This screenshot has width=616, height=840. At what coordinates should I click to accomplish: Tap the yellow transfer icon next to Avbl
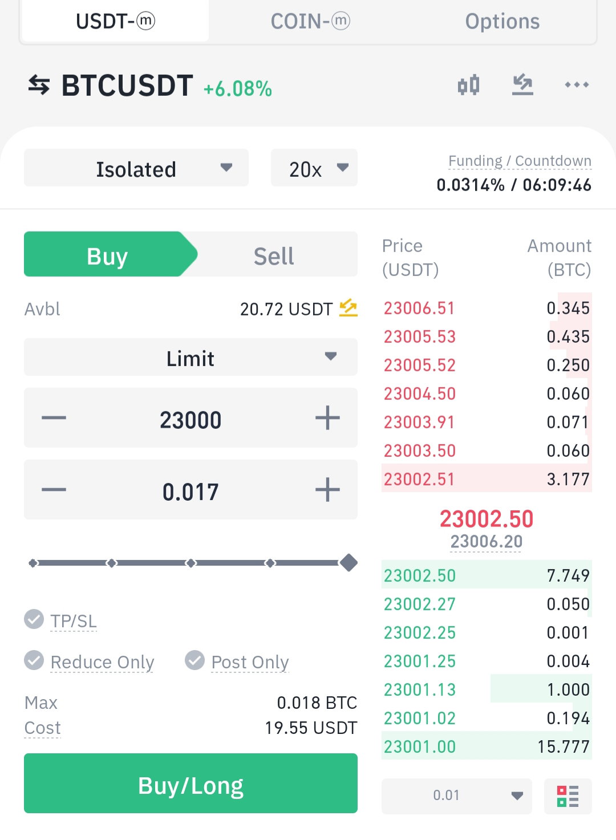point(348,308)
